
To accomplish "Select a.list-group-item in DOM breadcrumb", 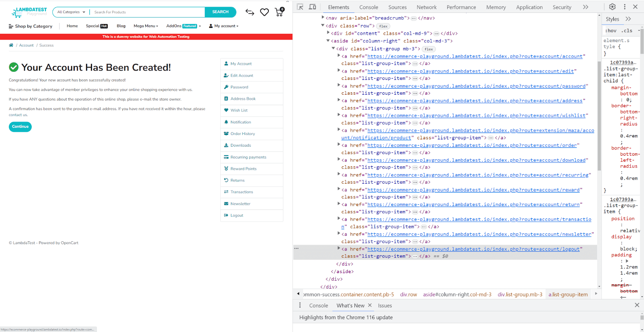I will [568, 295].
